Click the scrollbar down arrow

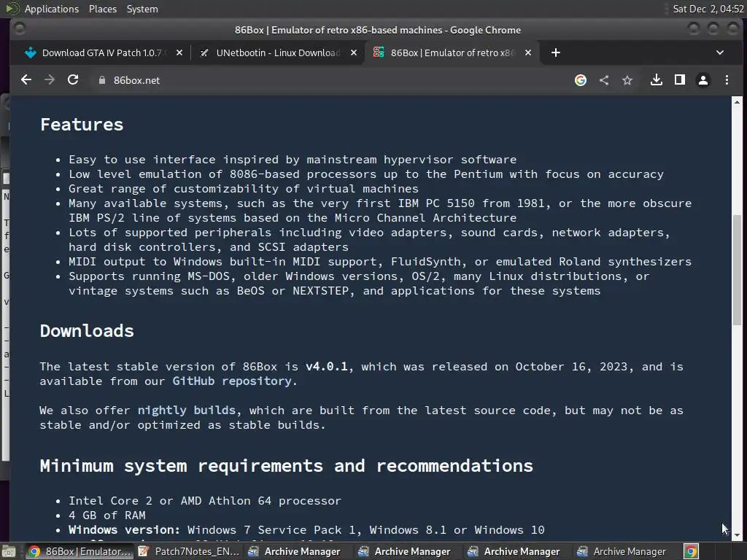click(x=737, y=536)
